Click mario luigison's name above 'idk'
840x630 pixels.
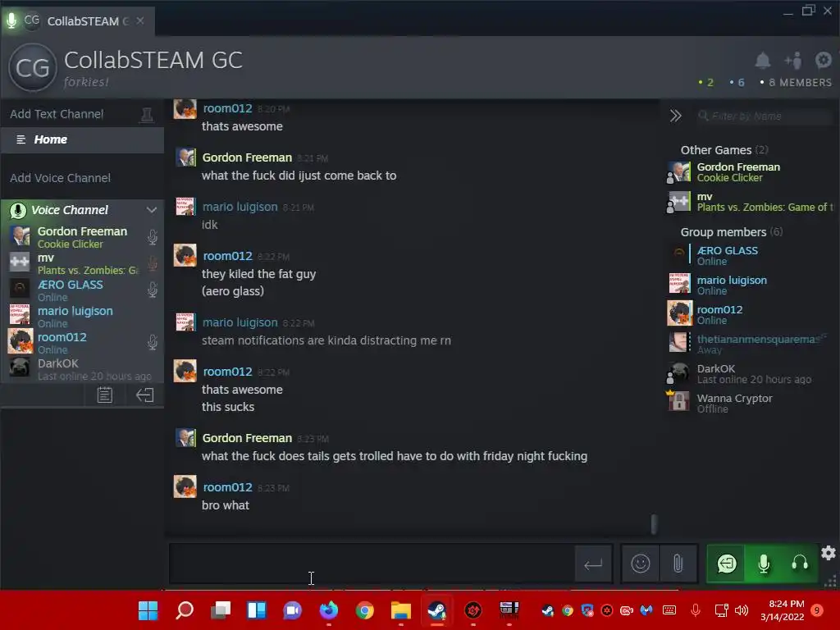pos(240,207)
